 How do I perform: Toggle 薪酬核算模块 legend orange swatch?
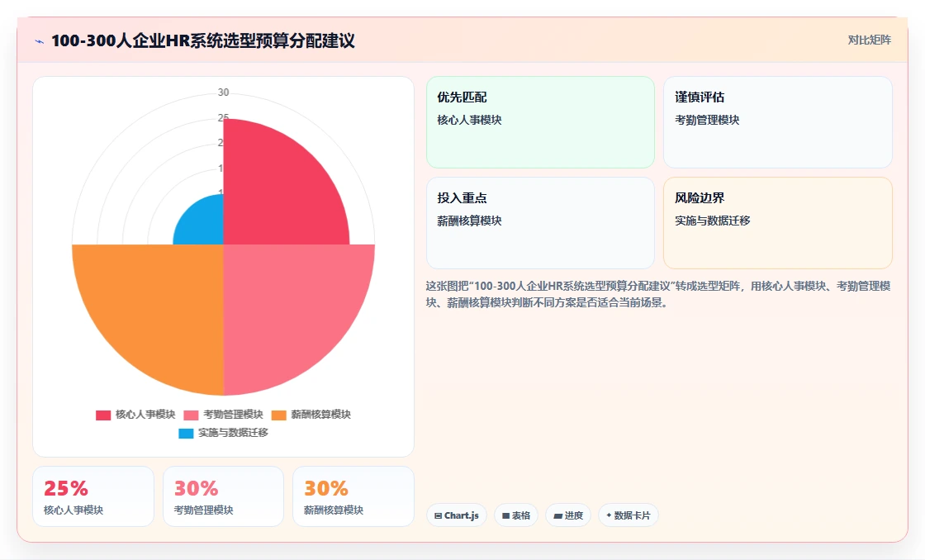pos(279,415)
